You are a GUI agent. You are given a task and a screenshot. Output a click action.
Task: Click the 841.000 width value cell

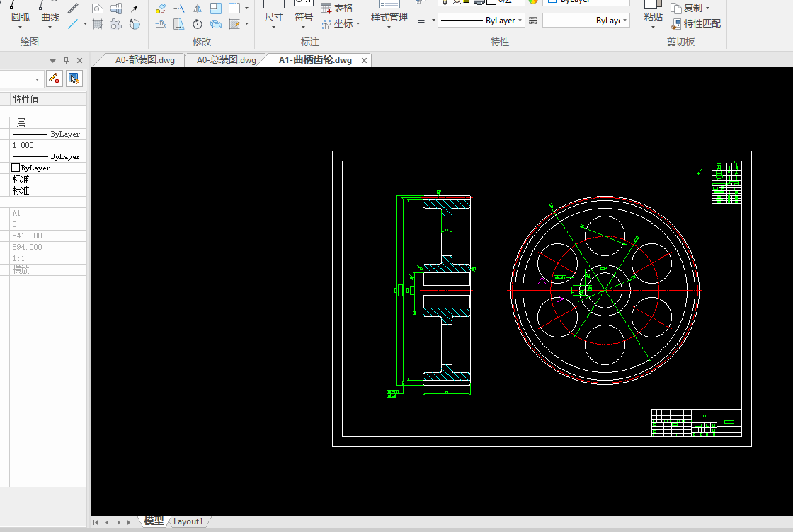[x=48, y=236]
